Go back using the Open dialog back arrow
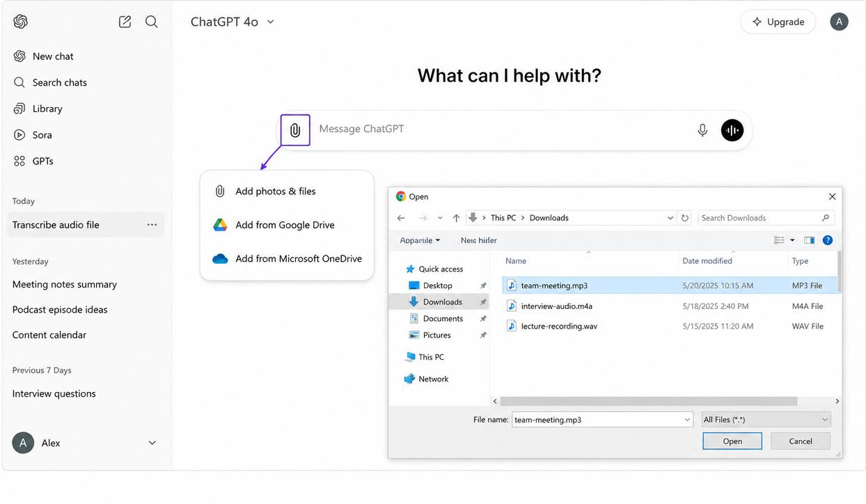Screen dimensions: 866x504 pos(401,218)
